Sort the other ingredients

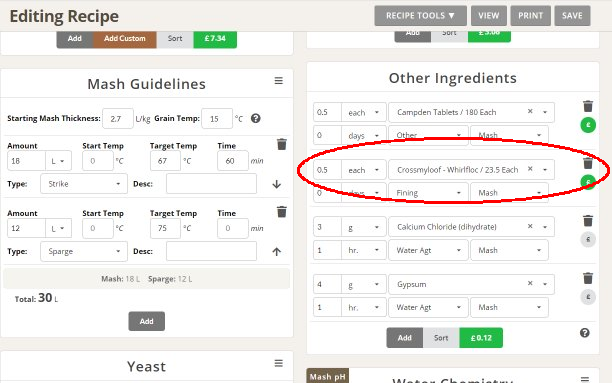[441, 338]
